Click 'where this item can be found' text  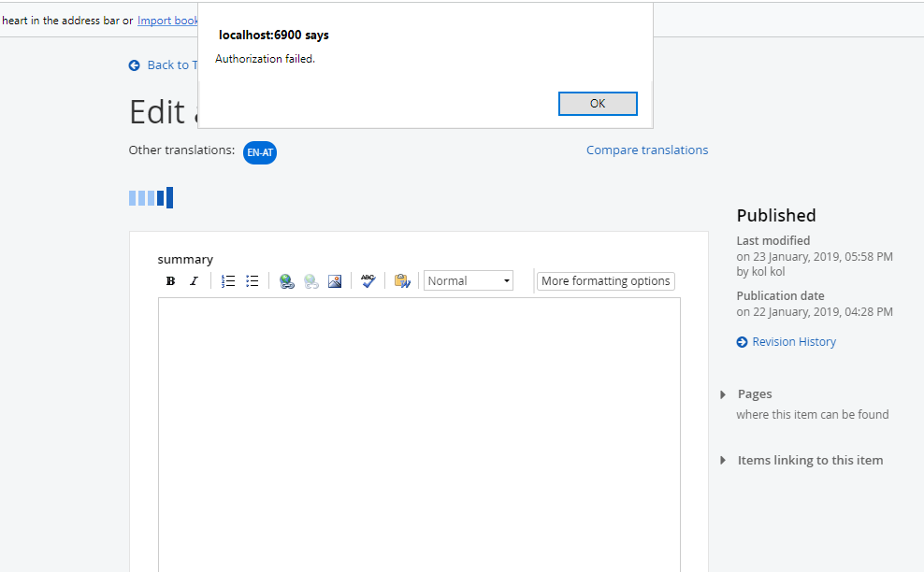813,415
